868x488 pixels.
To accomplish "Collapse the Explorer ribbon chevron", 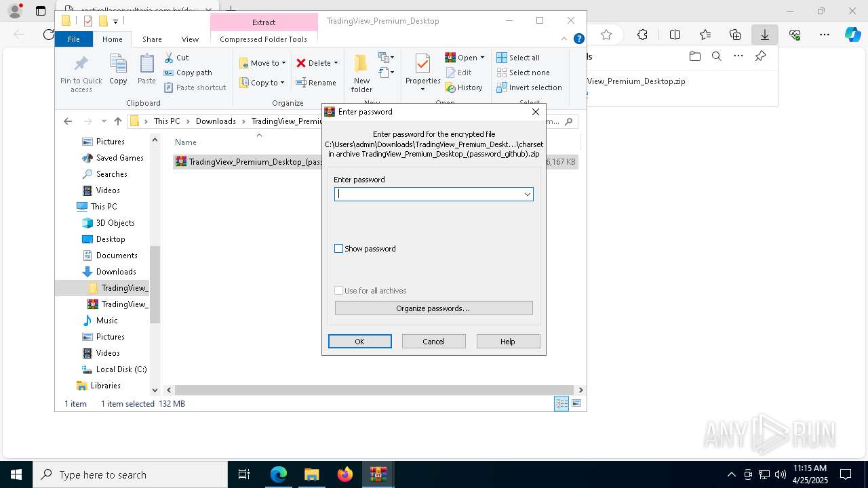I will click(x=564, y=39).
